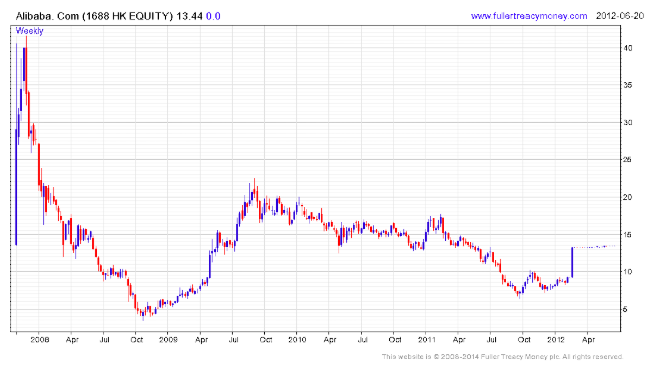
Task: Select the 40 price axis label
Action: coord(628,48)
